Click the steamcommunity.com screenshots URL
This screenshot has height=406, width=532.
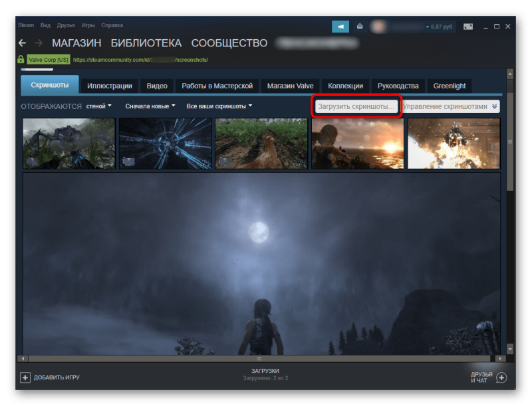[140, 60]
